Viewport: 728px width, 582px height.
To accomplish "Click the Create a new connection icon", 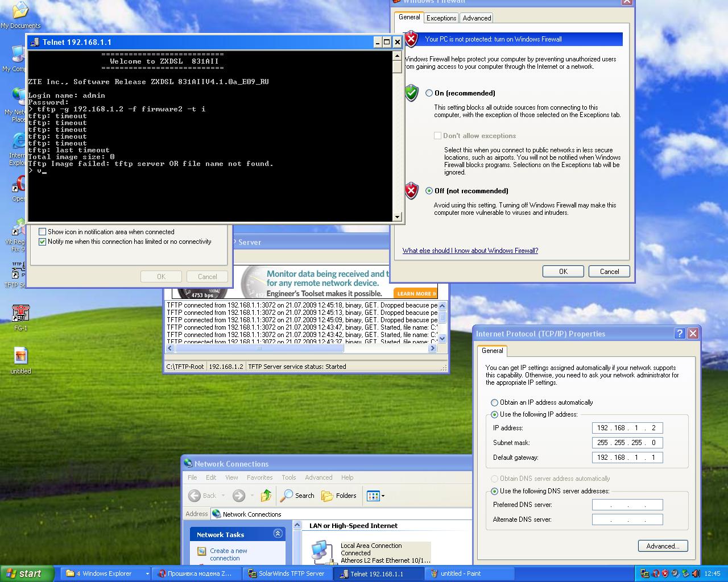I will [x=201, y=551].
